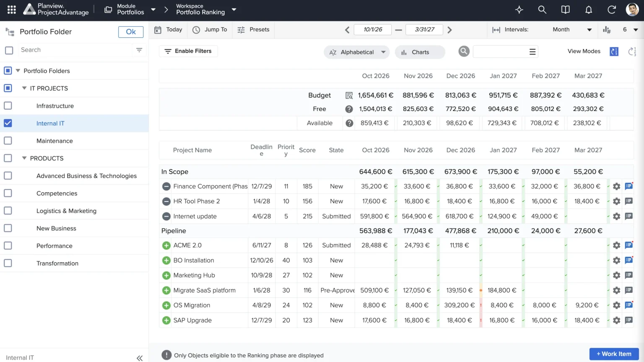Click the help icon next to Free
Viewport: 644px width, 362px height.
[349, 109]
